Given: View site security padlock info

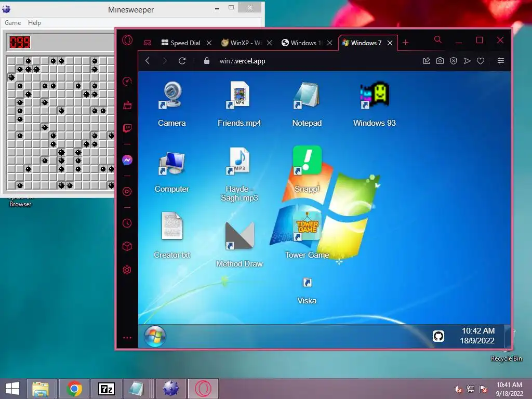Looking at the screenshot, I should click(207, 61).
